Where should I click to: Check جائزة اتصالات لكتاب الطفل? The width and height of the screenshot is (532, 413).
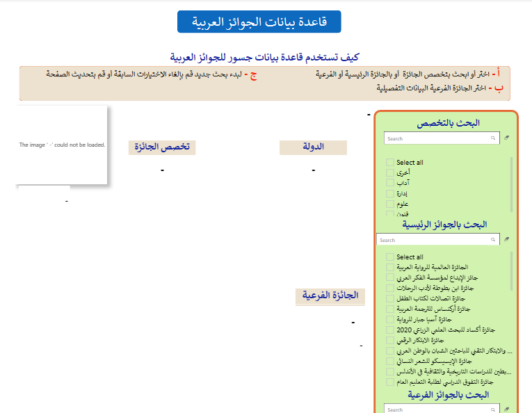coord(390,298)
